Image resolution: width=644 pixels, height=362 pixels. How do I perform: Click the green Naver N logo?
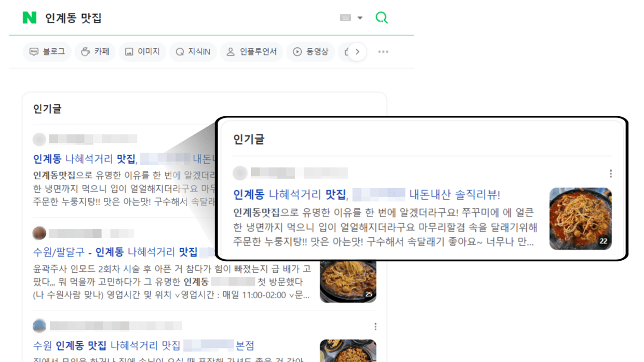coord(30,18)
